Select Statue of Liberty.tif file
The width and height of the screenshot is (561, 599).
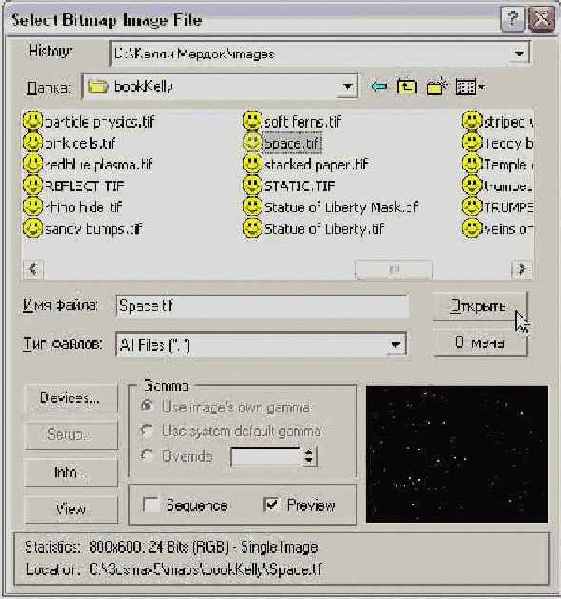(x=323, y=229)
